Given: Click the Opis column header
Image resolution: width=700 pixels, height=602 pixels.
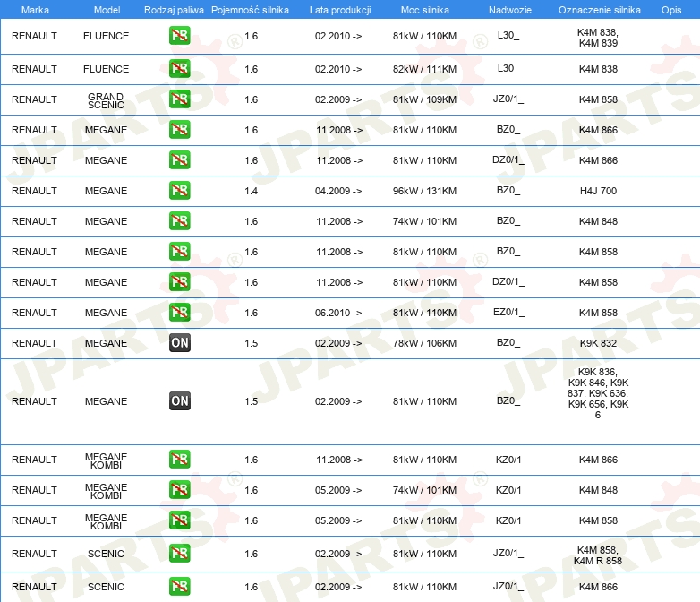Looking at the screenshot, I should click(671, 10).
